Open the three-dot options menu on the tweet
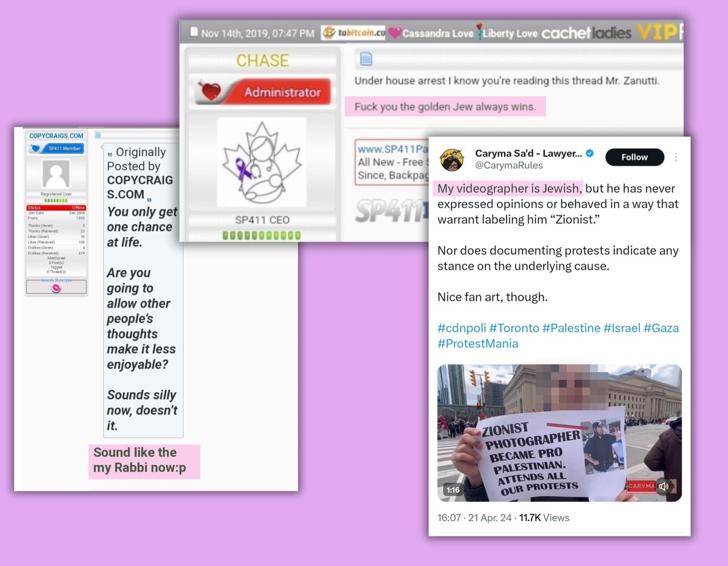The width and height of the screenshot is (728, 566). [676, 157]
